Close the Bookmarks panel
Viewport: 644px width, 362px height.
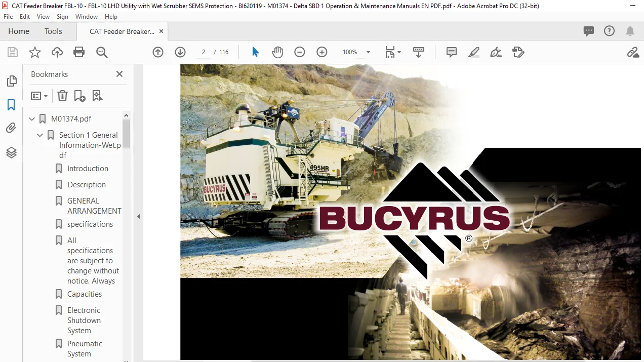coord(119,74)
